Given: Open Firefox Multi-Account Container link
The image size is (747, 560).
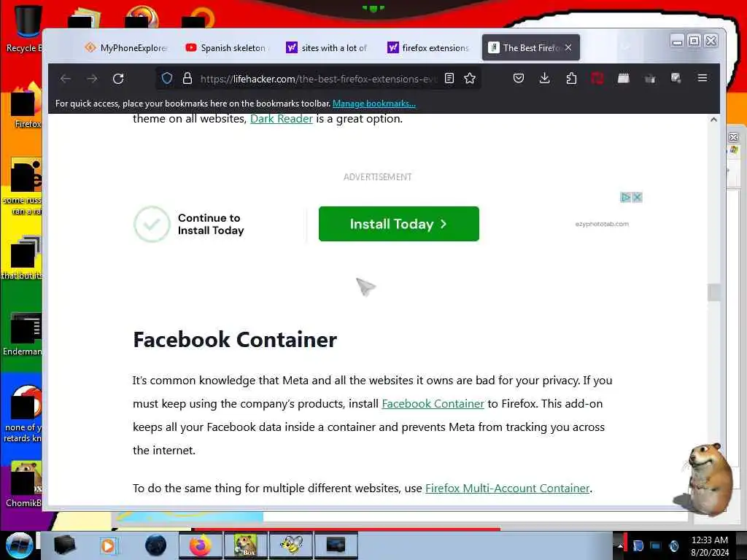Looking at the screenshot, I should pyautogui.click(x=508, y=488).
